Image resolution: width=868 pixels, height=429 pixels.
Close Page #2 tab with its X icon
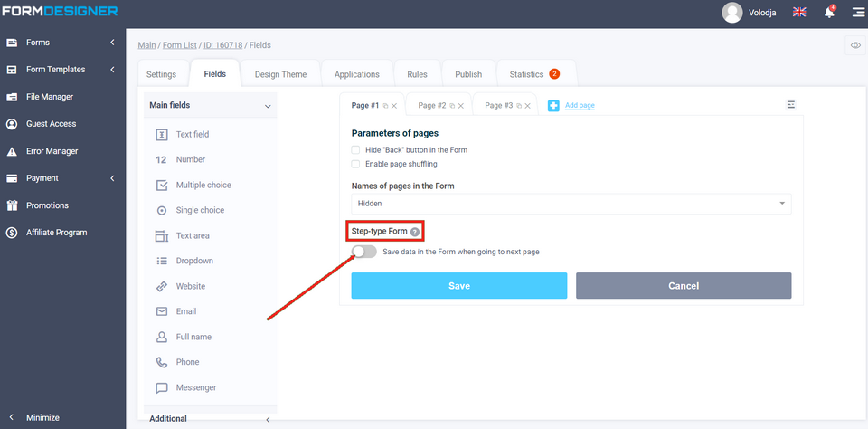[461, 106]
